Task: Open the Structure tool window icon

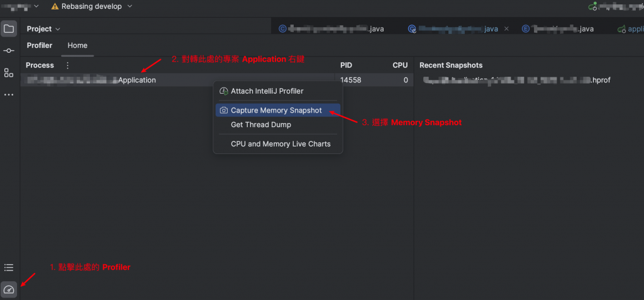Action: pos(9,73)
